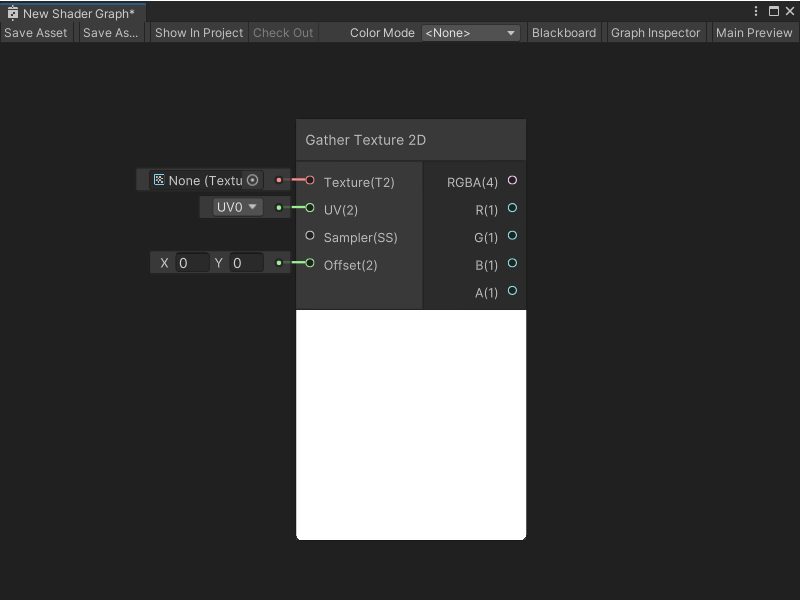
Task: Click the Show In Project button
Action: [x=198, y=32]
